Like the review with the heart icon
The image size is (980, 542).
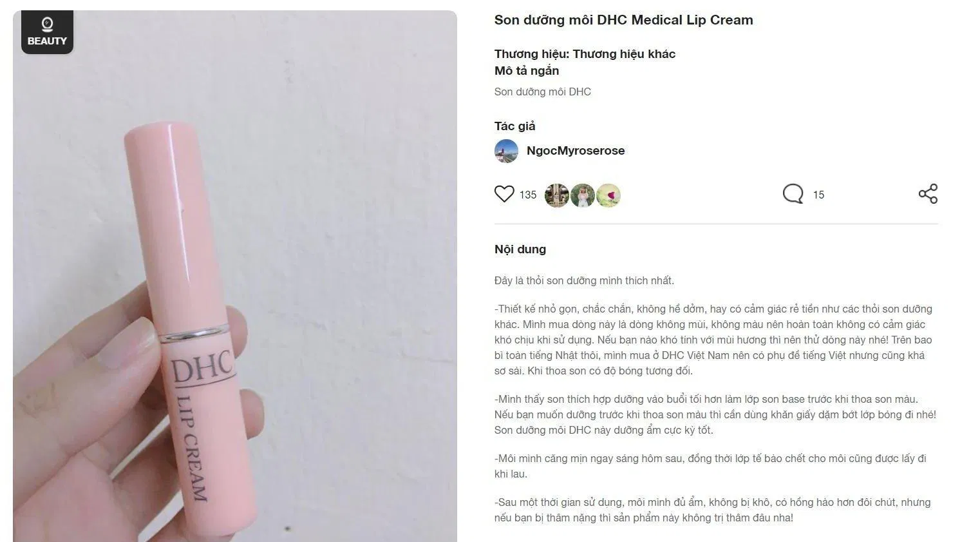504,194
